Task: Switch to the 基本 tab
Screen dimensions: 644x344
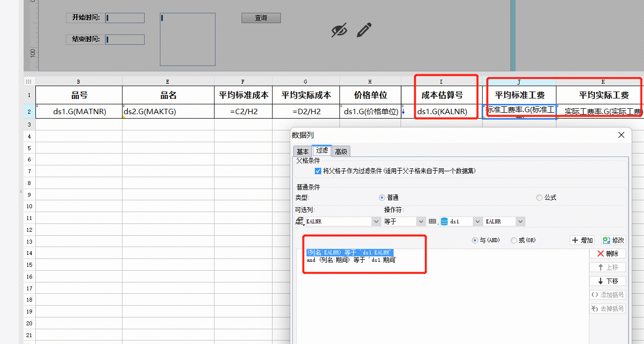Action: point(303,152)
